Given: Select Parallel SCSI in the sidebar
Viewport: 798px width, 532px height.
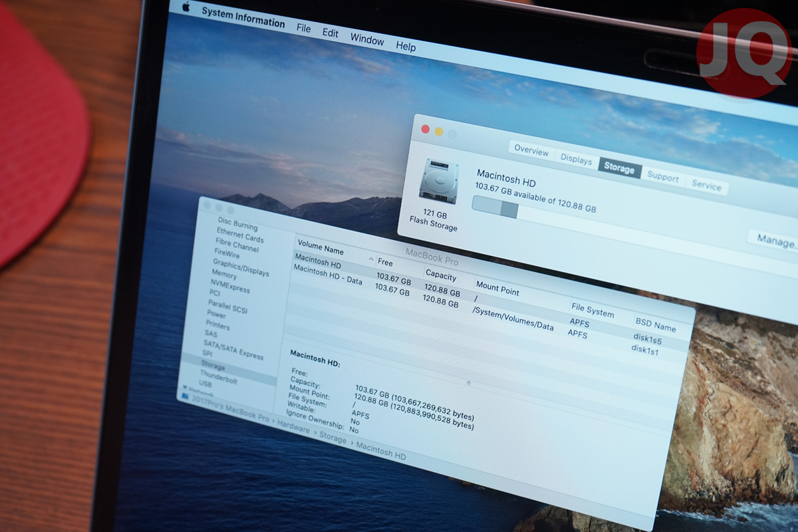Looking at the screenshot, I should point(227,306).
